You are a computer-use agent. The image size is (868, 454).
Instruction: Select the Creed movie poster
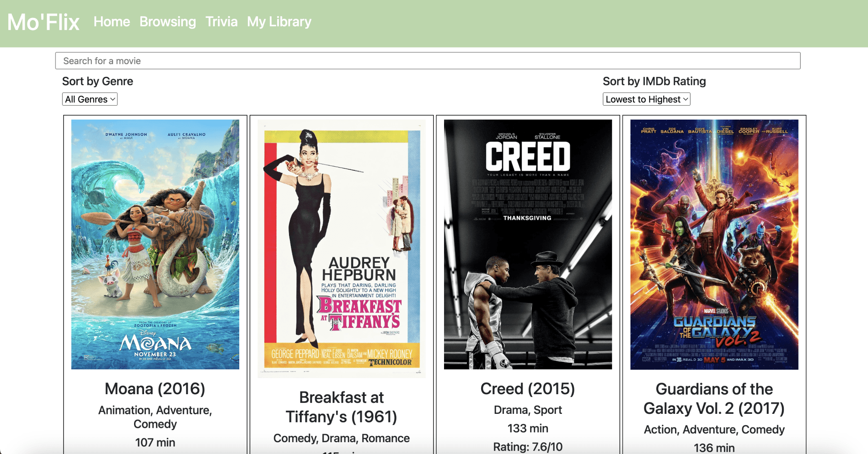[528, 244]
